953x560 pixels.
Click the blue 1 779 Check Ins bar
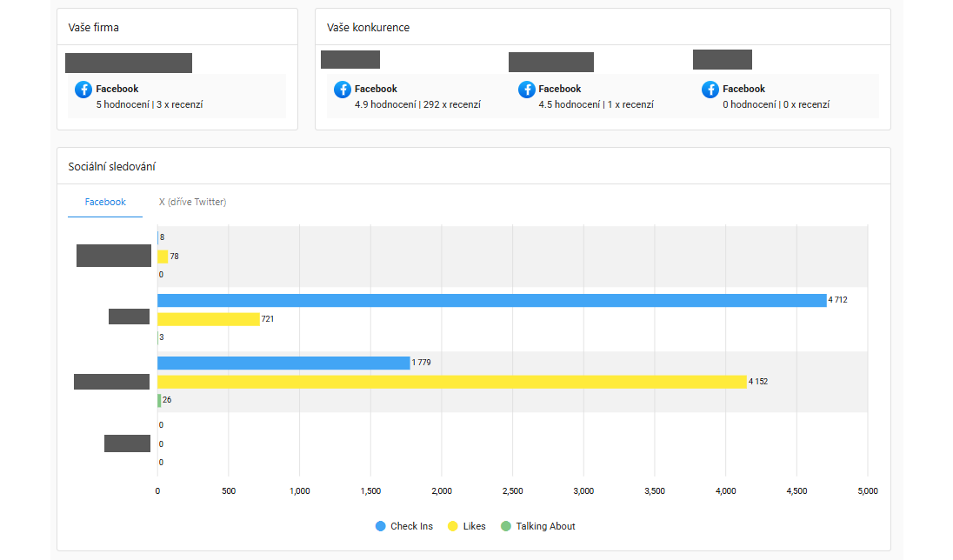tap(283, 363)
